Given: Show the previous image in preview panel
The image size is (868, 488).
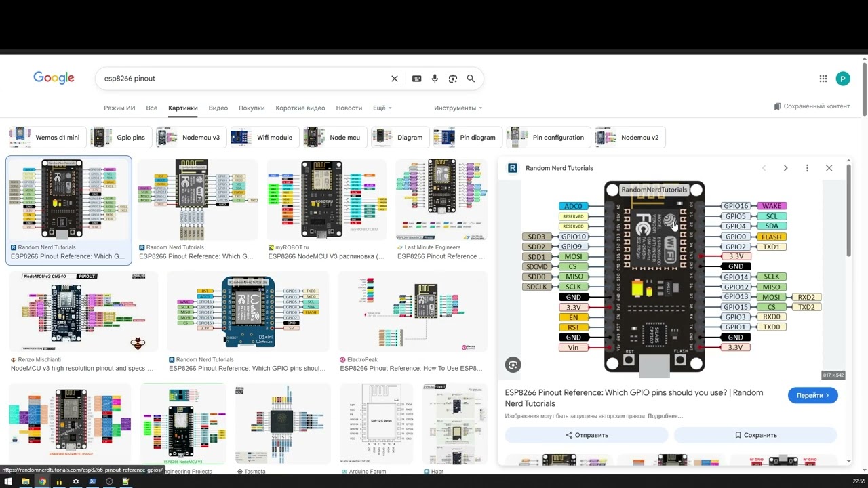Looking at the screenshot, I should tap(764, 168).
